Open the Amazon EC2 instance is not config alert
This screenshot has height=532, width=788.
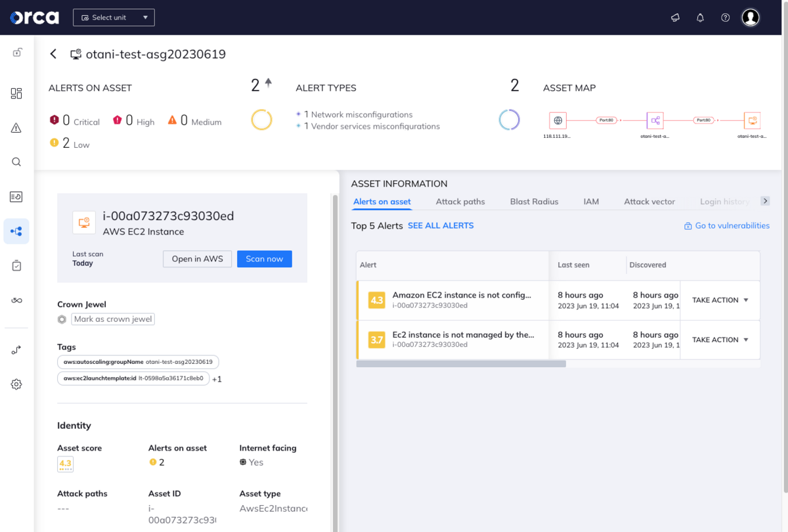pos(462,296)
